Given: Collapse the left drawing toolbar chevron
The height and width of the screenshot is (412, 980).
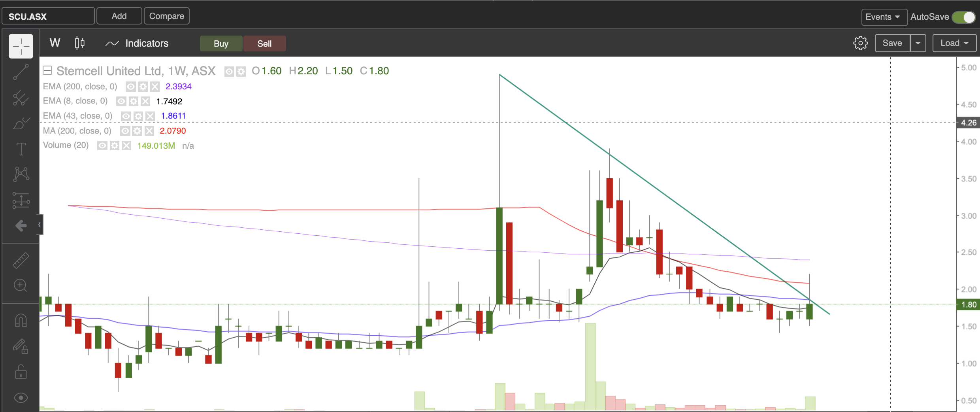Looking at the screenshot, I should click(40, 225).
